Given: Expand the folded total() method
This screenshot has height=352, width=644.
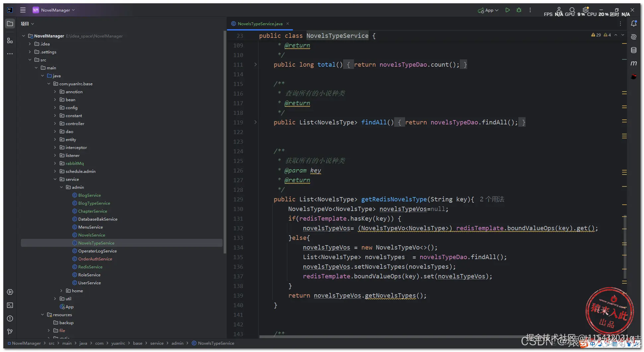Looking at the screenshot, I should click(x=255, y=64).
